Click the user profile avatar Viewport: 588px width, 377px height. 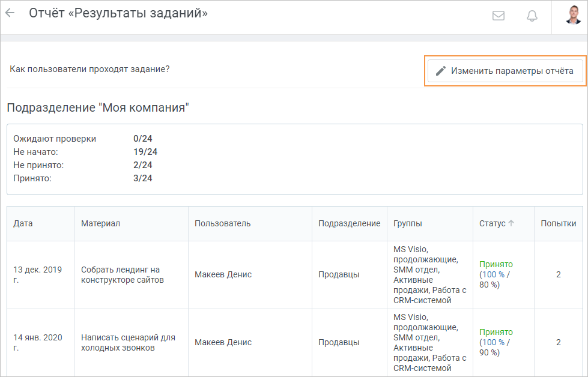tap(573, 15)
